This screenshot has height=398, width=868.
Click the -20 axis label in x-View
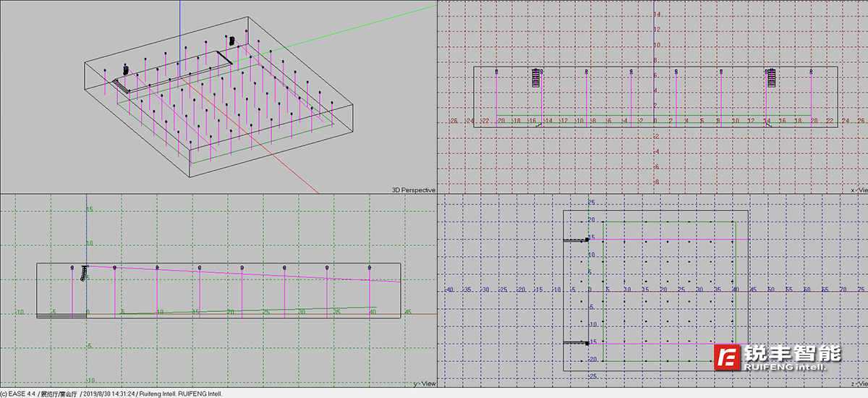[x=500, y=121]
